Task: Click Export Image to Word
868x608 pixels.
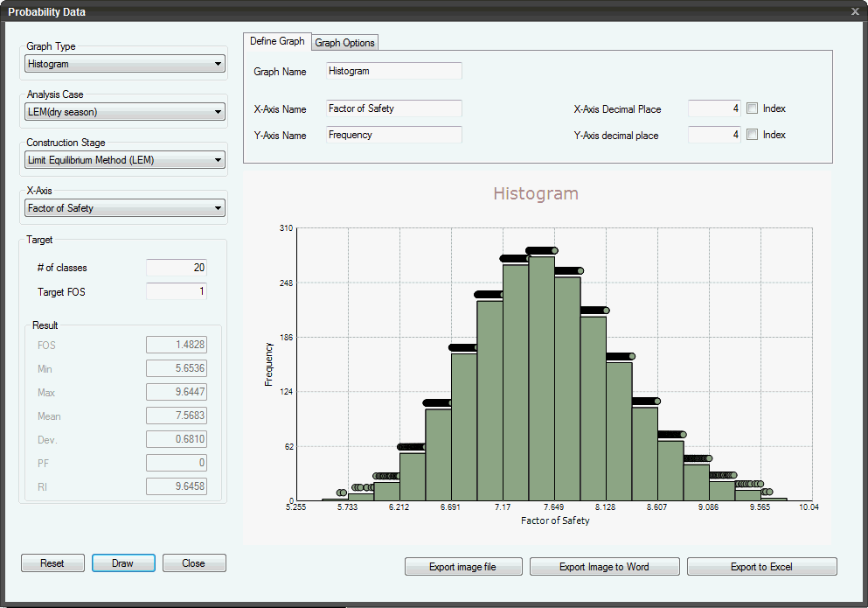Action: click(x=604, y=566)
